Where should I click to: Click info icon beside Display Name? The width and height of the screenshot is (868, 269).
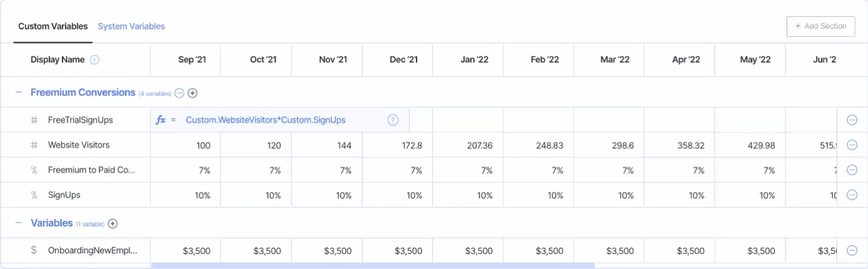point(95,60)
